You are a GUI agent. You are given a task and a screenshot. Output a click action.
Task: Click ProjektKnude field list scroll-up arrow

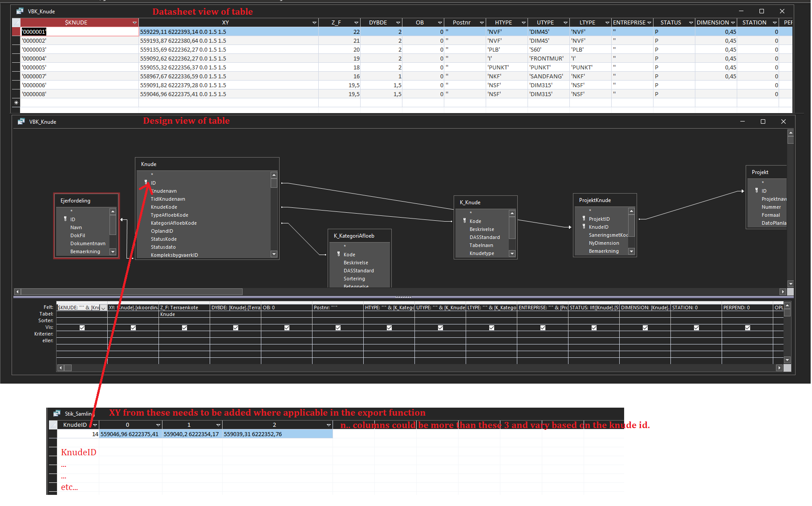click(631, 211)
